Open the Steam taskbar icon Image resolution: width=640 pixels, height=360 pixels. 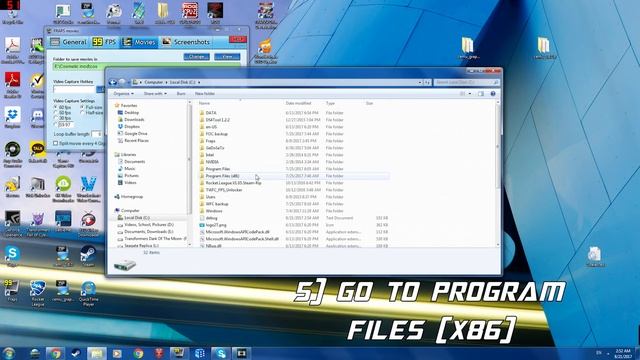pyautogui.click(x=76, y=353)
